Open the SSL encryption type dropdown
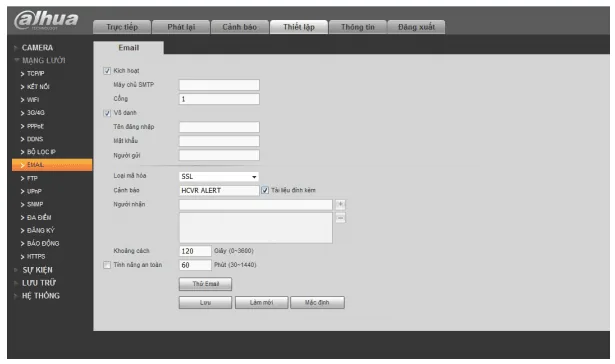The image size is (615, 364). click(x=219, y=177)
